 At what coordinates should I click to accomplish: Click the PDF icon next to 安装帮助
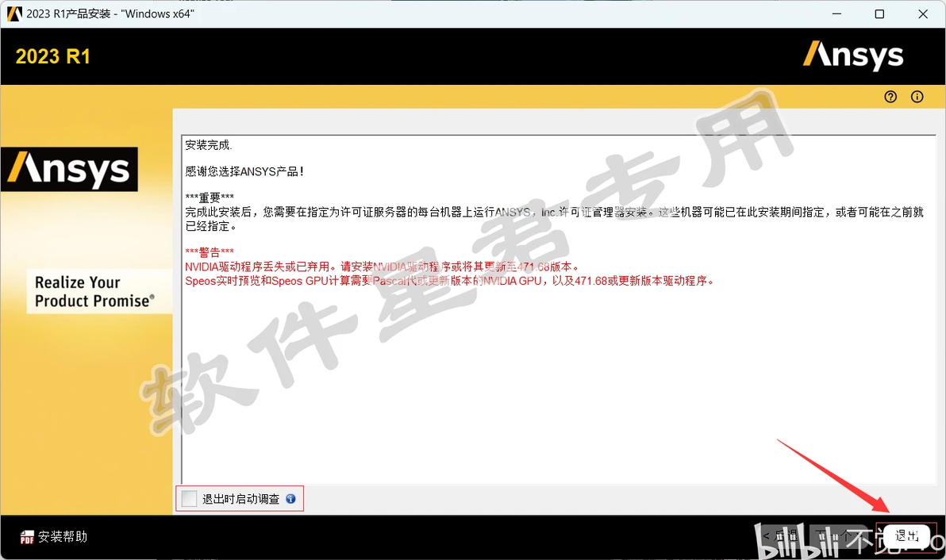click(27, 537)
